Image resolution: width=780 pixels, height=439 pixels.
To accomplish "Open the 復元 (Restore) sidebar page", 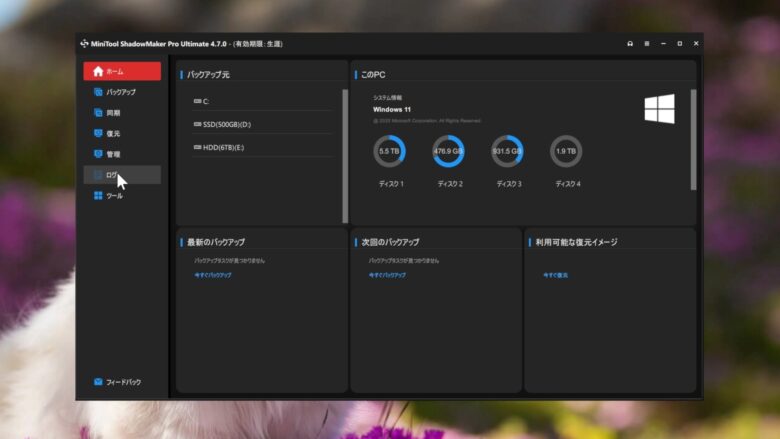I will coord(122,133).
